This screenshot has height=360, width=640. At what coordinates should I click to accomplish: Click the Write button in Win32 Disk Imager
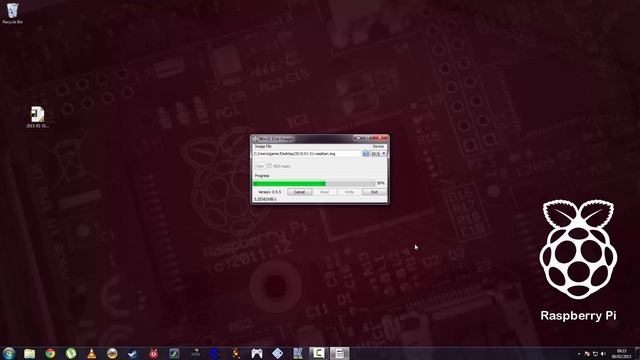349,192
